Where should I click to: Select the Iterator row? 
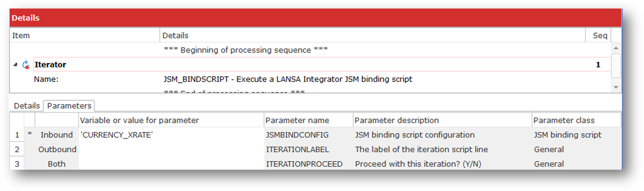point(50,65)
